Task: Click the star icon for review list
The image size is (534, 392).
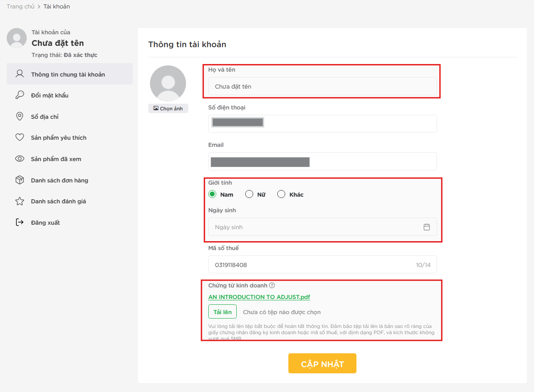Action: click(x=20, y=201)
